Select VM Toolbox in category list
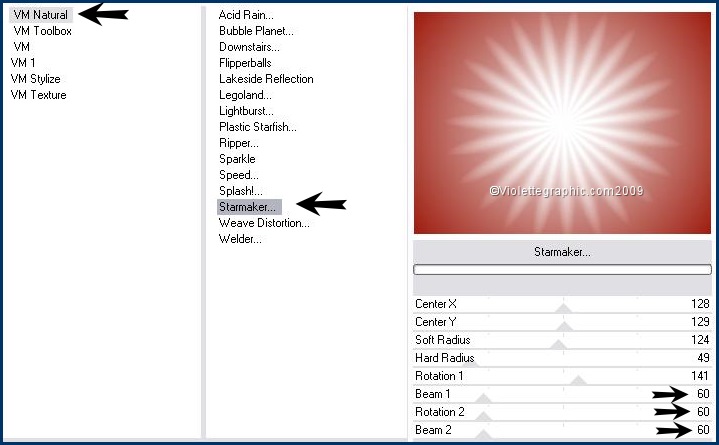 coord(42,31)
